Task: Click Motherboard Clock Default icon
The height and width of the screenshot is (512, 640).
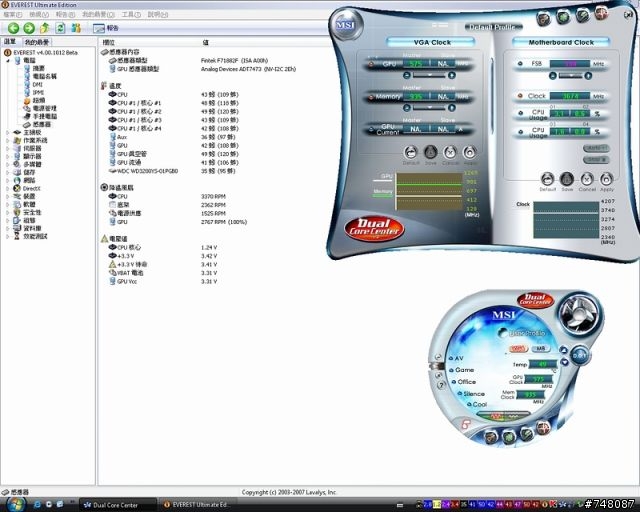Action: (x=547, y=179)
